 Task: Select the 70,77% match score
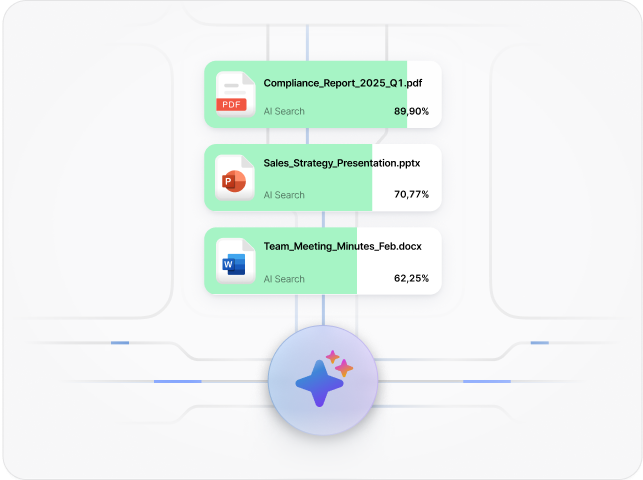411,195
